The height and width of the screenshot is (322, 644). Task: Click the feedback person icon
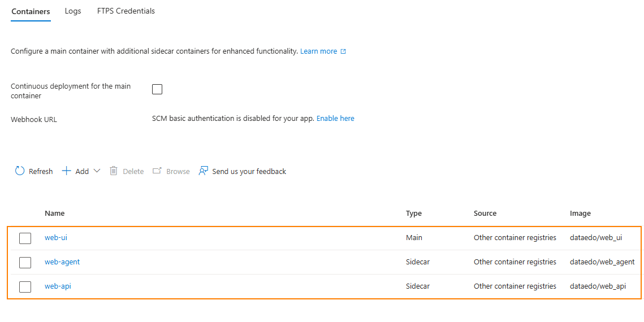[x=203, y=171]
